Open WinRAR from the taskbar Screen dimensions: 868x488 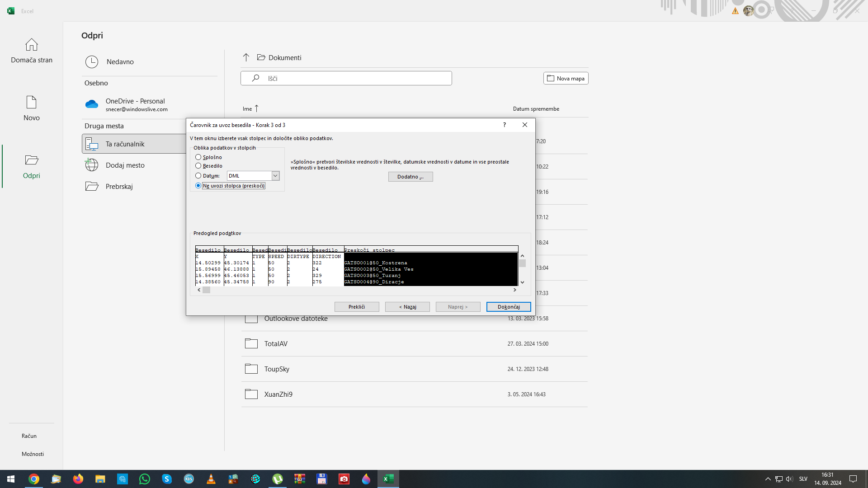[x=300, y=479]
